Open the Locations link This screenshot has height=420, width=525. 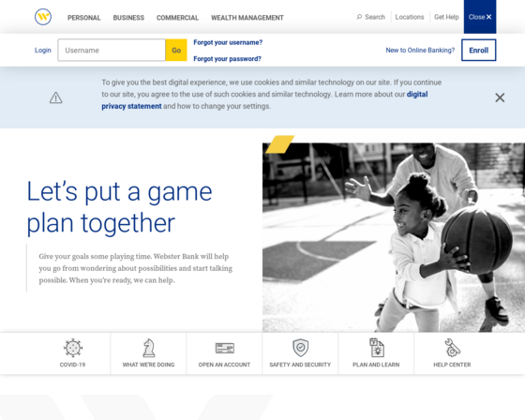click(x=410, y=17)
